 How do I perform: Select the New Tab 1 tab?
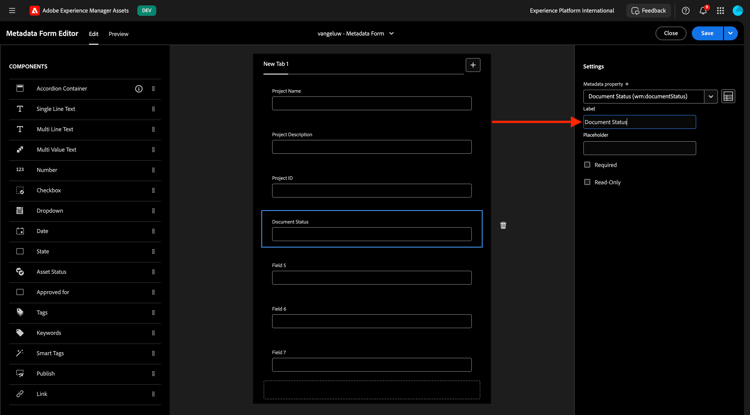[x=276, y=64]
